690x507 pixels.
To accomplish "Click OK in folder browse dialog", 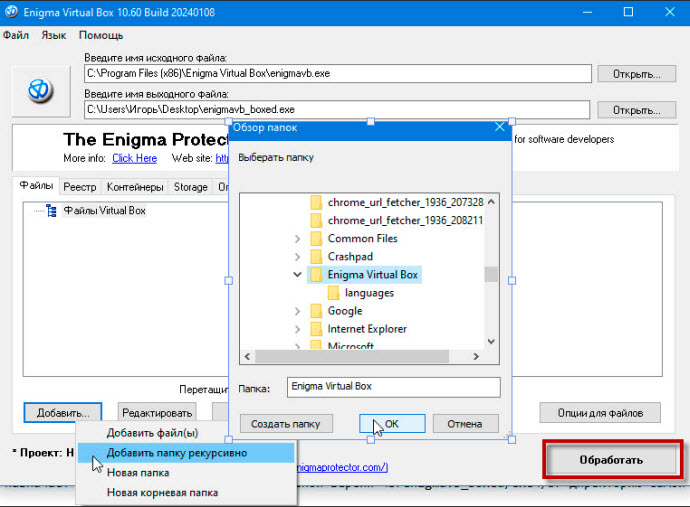I will pos(392,424).
